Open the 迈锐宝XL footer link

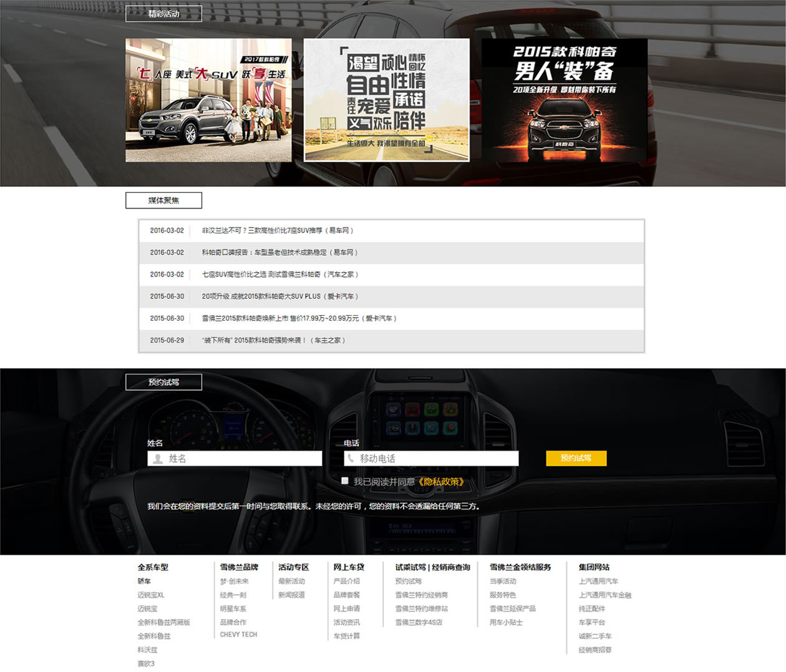pos(151,595)
